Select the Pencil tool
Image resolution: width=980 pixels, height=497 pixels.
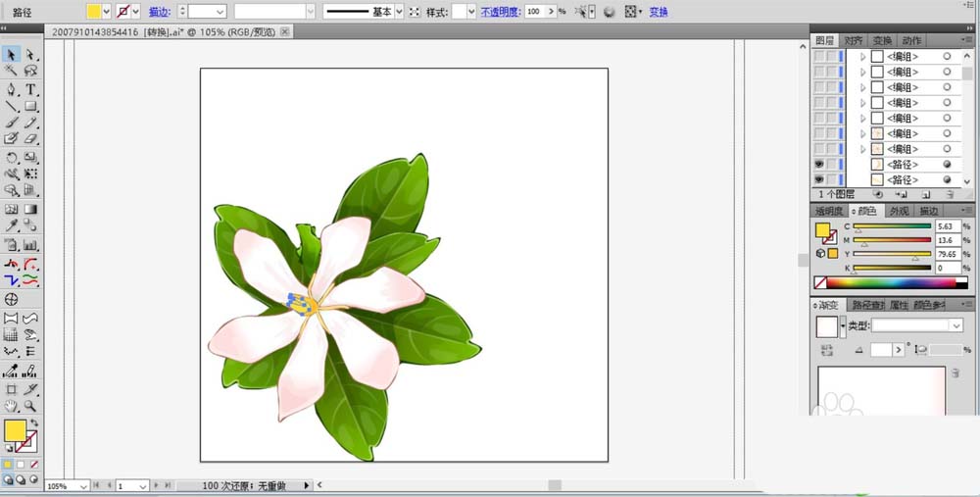click(30, 122)
